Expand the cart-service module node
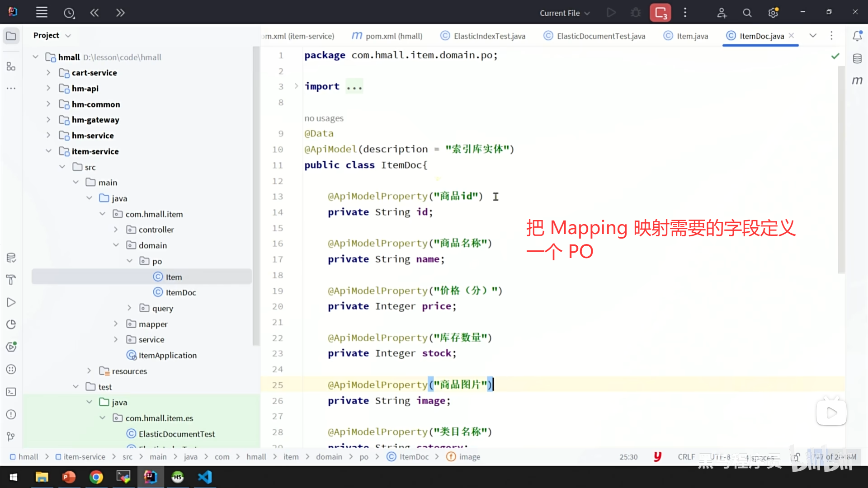The image size is (868, 488). pos(48,73)
